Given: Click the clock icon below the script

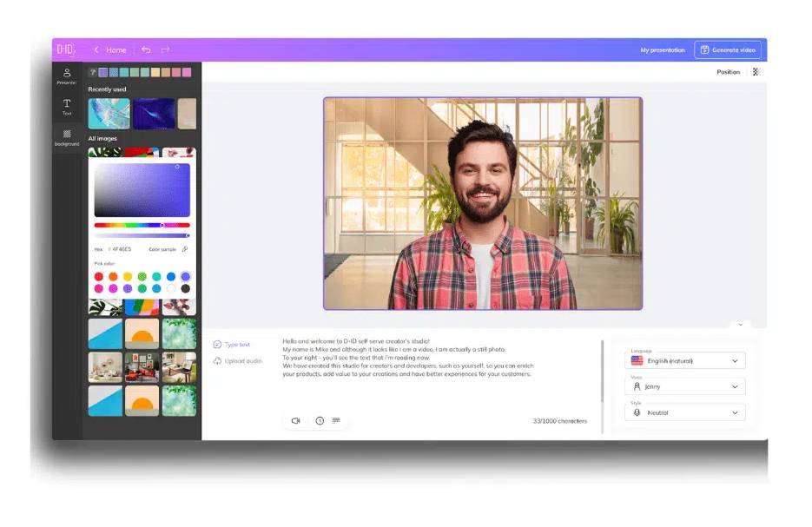Looking at the screenshot, I should click(x=320, y=420).
